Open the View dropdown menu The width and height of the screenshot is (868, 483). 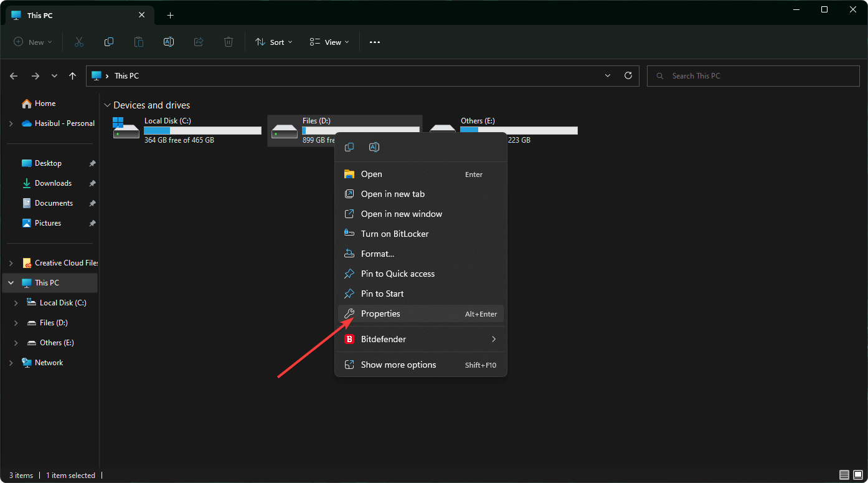coord(329,42)
